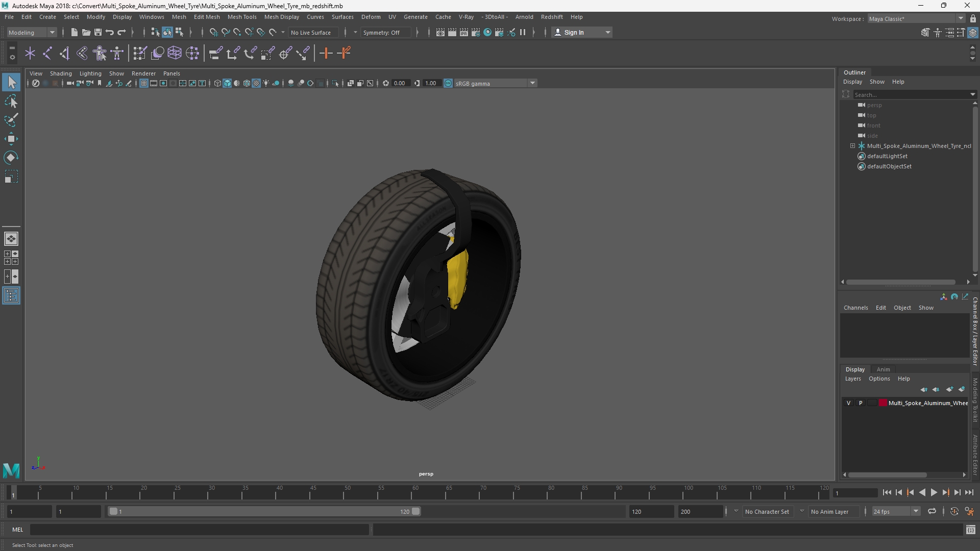
Task: Click the Redo arrow icon
Action: (121, 32)
